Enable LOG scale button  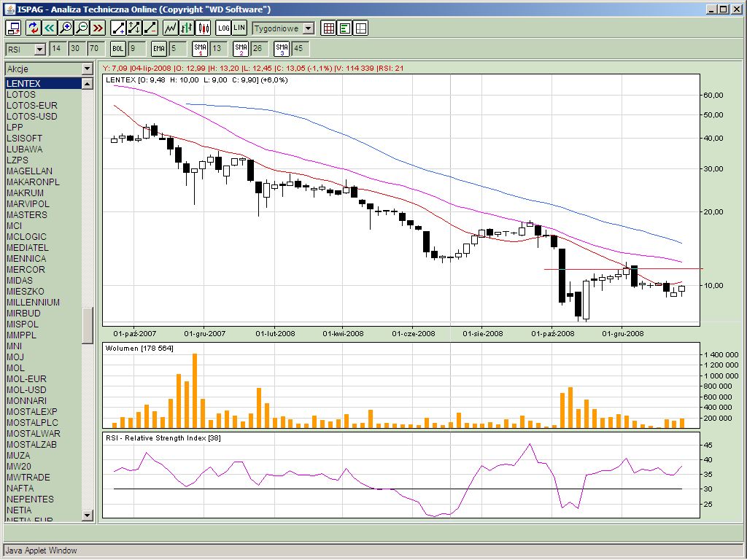coord(223,28)
